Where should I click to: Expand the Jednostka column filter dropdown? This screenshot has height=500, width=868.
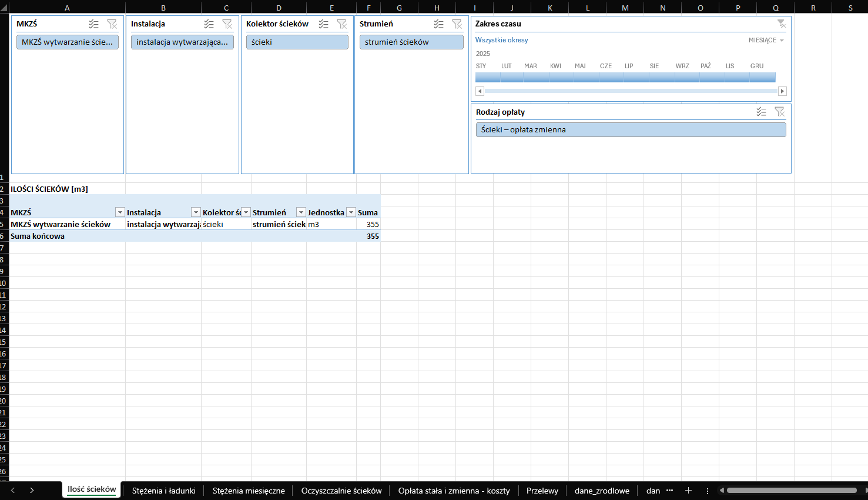pos(351,212)
